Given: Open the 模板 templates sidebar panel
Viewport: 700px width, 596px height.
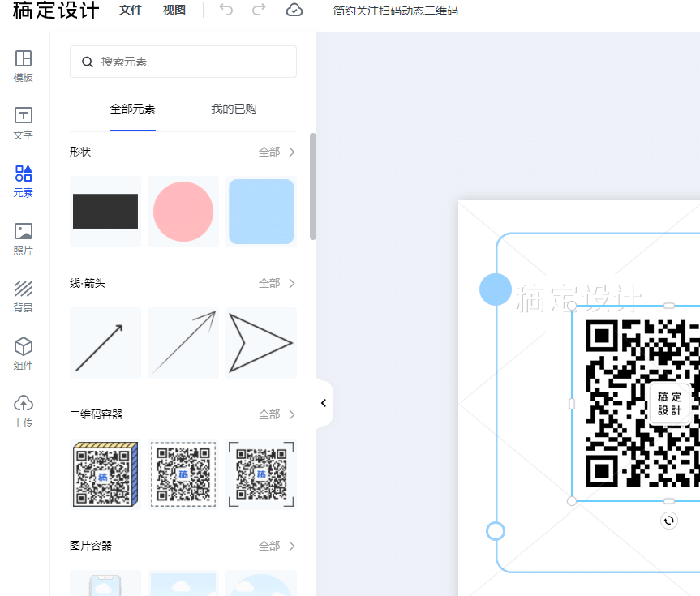Looking at the screenshot, I should pyautogui.click(x=24, y=66).
